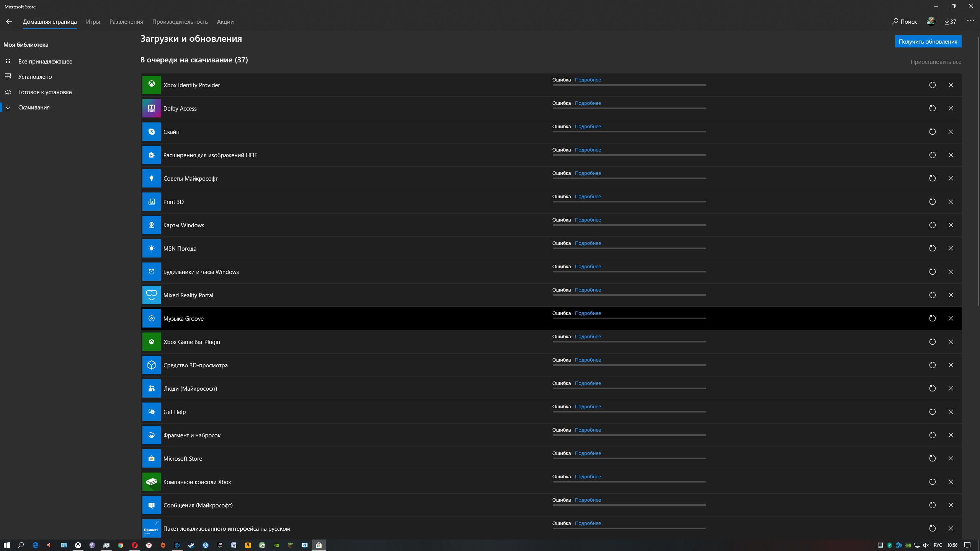Click the Получить обновления button
The width and height of the screenshot is (980, 551).
(x=928, y=41)
